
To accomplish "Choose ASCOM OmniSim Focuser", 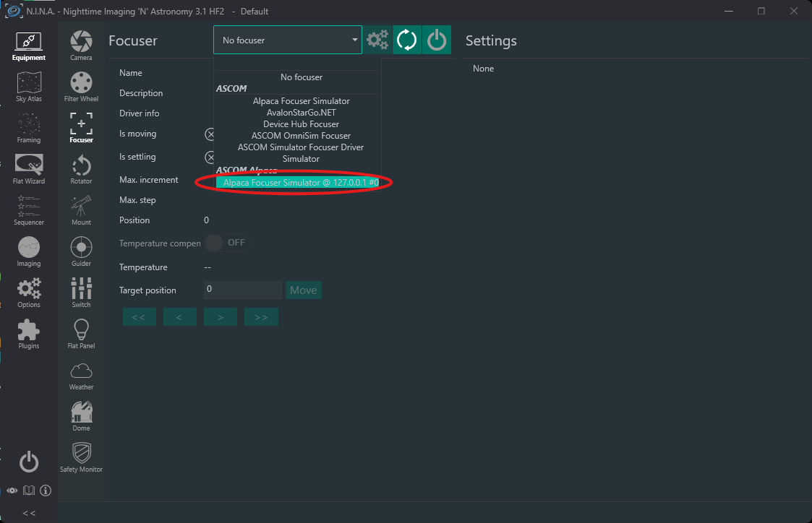I will click(x=302, y=136).
